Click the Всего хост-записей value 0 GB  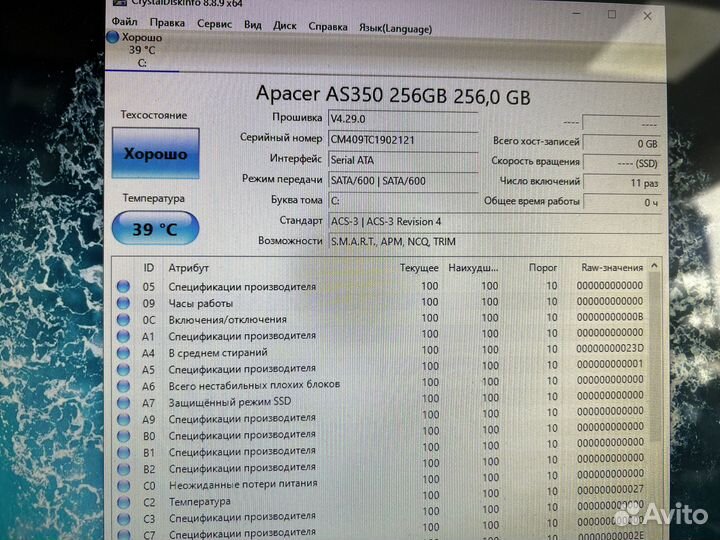pyautogui.click(x=622, y=143)
